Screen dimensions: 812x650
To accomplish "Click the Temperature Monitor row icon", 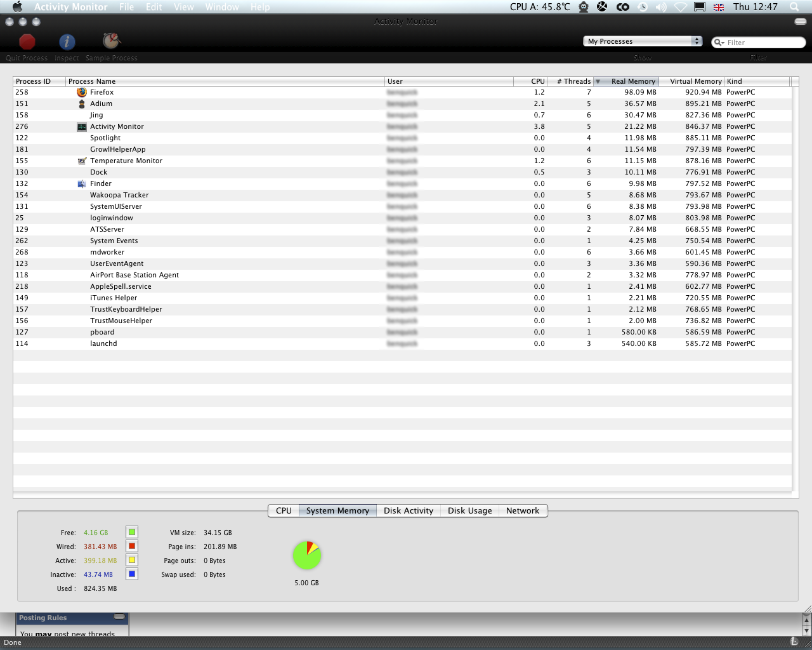I will 82,161.
